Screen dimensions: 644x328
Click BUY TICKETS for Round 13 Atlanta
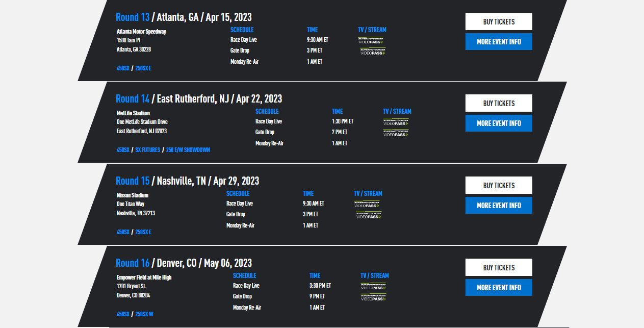(x=498, y=21)
